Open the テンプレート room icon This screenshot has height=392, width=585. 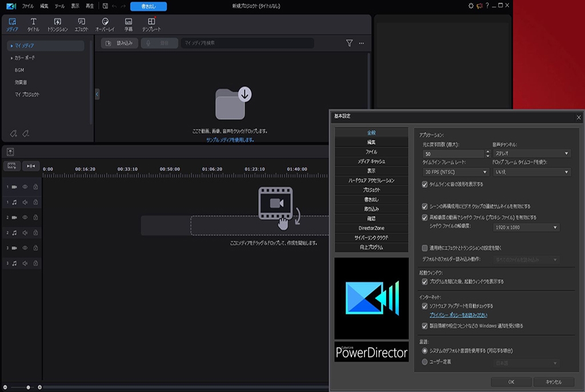[151, 24]
